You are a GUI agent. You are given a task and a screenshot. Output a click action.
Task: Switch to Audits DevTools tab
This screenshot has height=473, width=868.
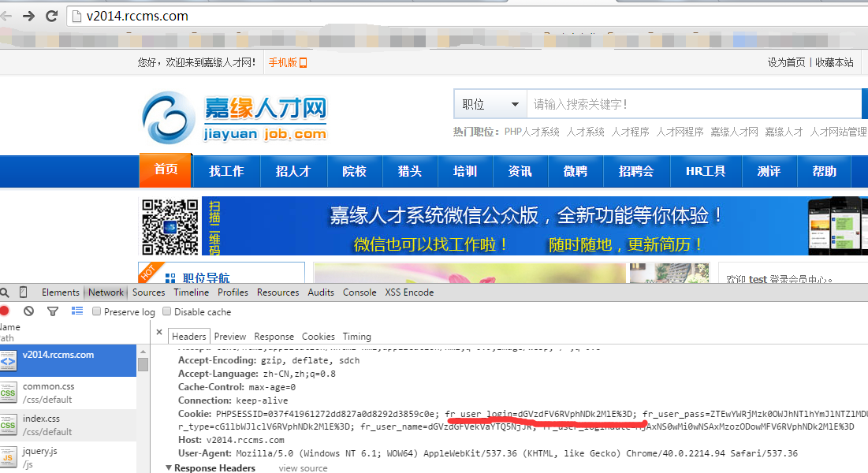(321, 292)
